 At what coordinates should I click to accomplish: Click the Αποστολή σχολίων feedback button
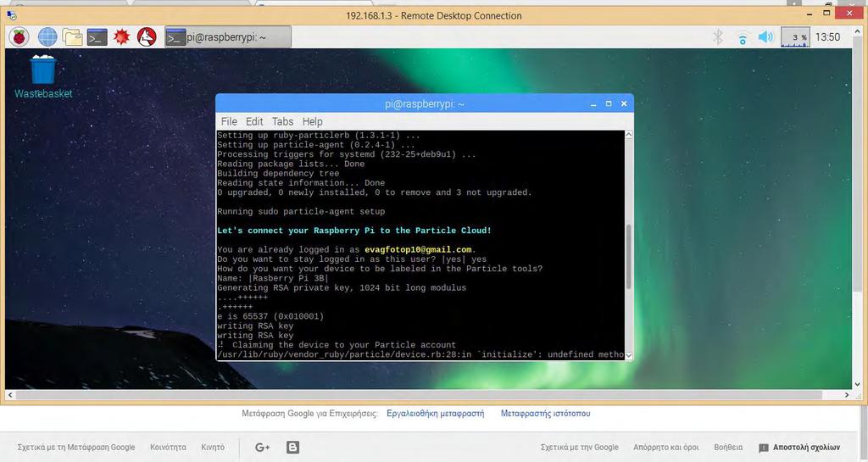pyautogui.click(x=799, y=447)
